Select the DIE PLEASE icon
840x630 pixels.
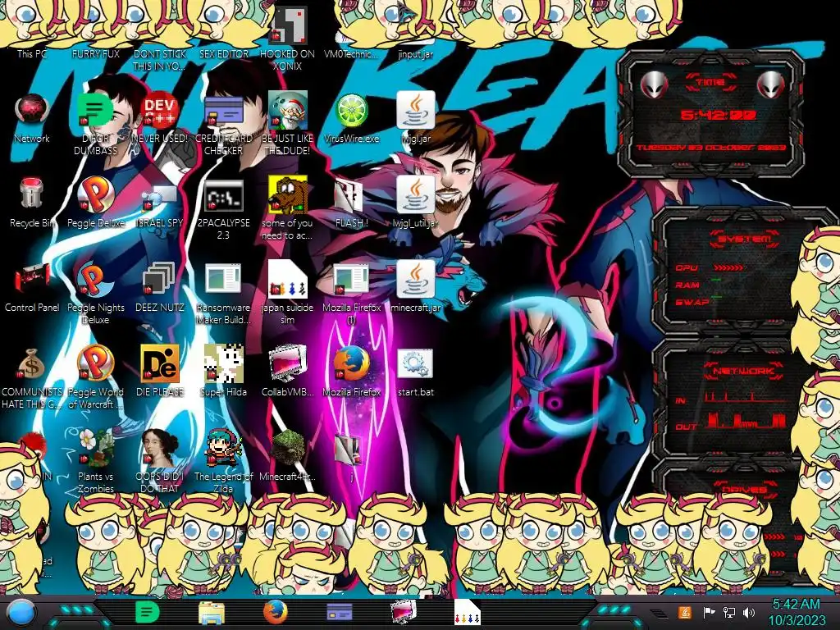click(x=160, y=364)
